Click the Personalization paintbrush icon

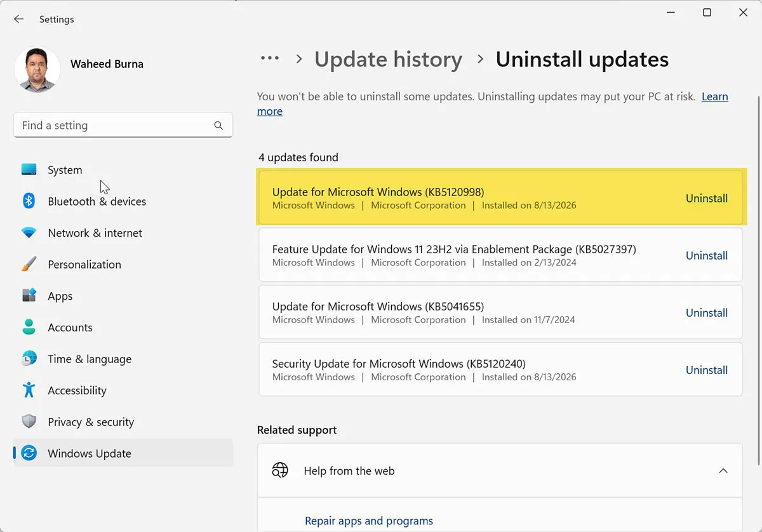point(29,264)
